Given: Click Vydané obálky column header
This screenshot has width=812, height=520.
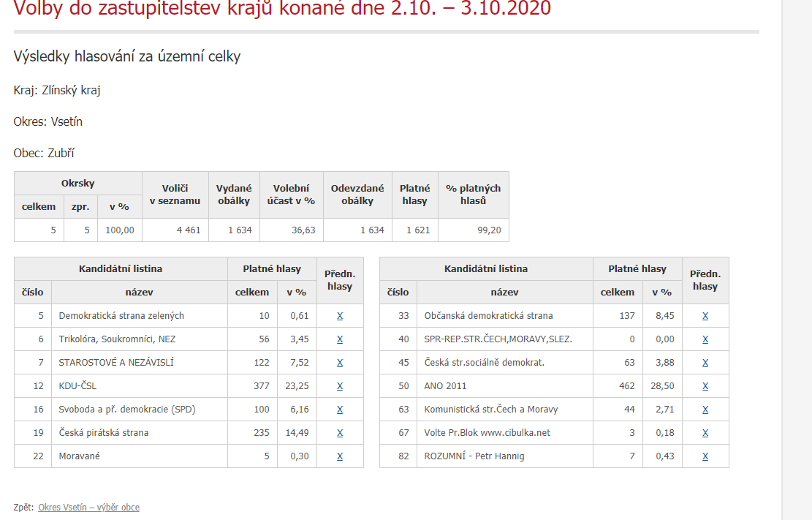Looking at the screenshot, I should [x=234, y=195].
